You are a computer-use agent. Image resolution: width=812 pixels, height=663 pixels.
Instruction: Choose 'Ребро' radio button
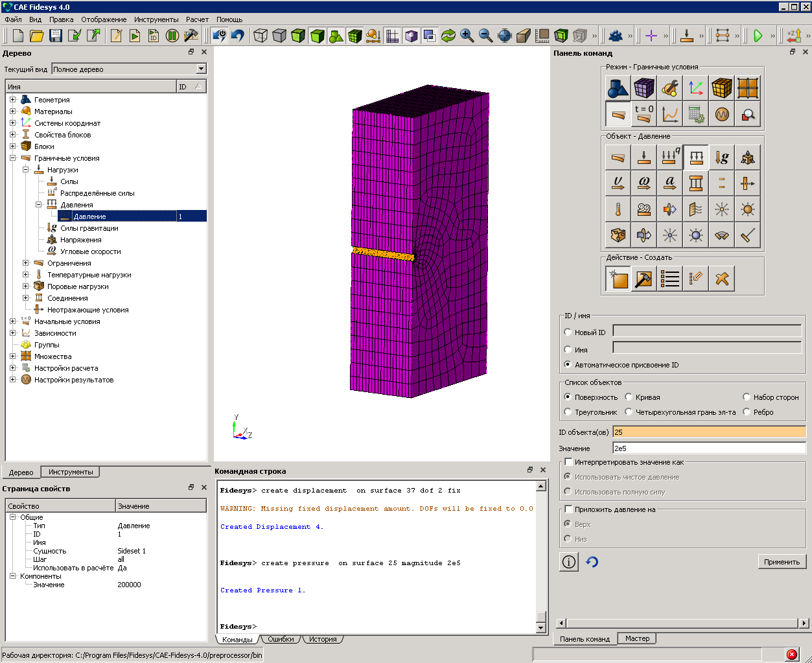pyautogui.click(x=747, y=412)
